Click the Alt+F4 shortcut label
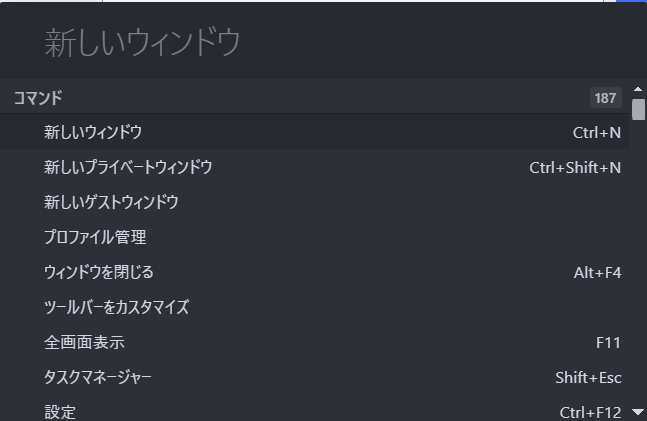 click(x=597, y=272)
